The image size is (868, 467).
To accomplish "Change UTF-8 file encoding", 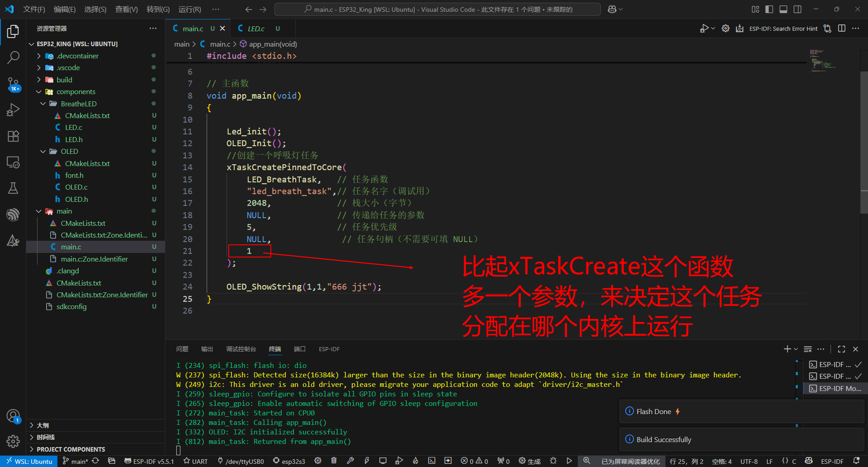I will (x=749, y=461).
